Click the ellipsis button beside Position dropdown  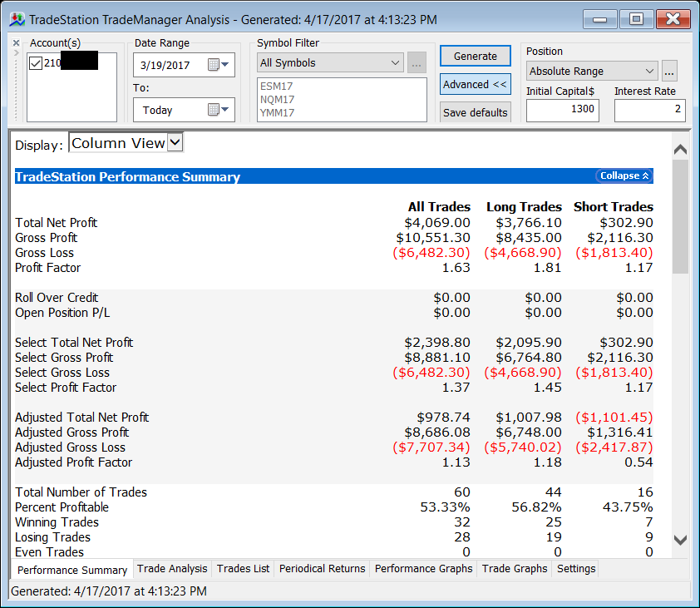coord(668,71)
